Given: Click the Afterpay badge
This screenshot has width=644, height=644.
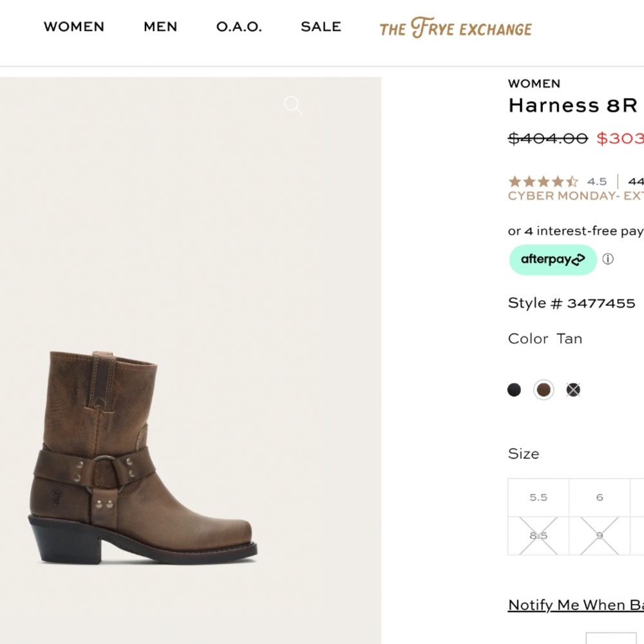Looking at the screenshot, I should tap(553, 260).
